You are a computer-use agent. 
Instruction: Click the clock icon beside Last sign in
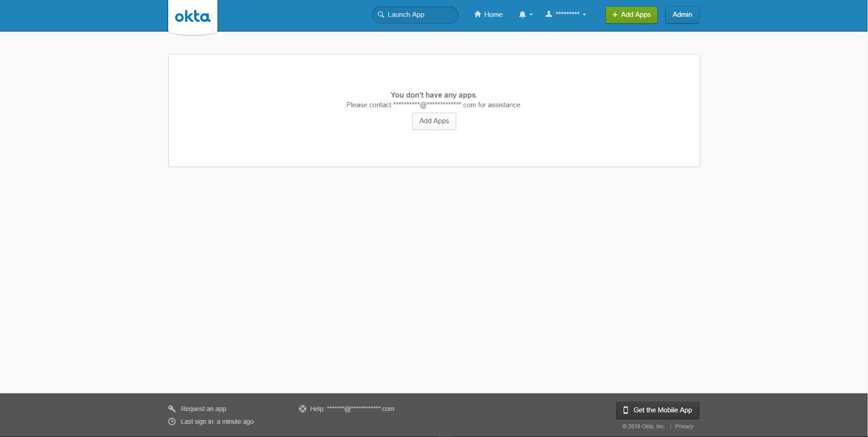coord(172,422)
